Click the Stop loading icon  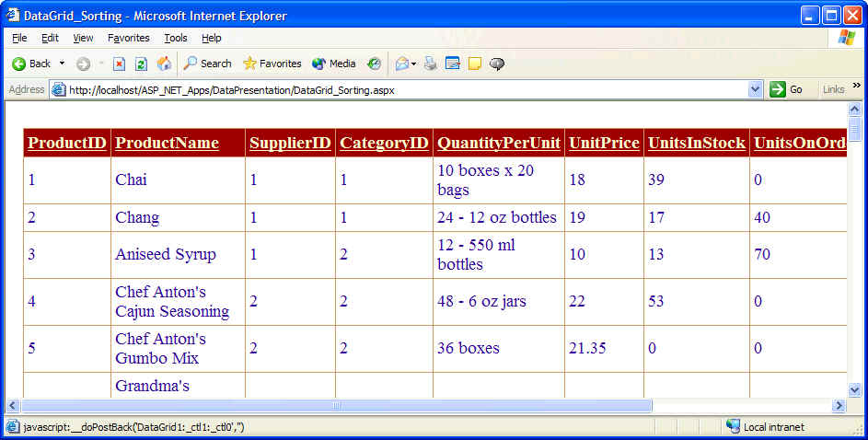119,64
